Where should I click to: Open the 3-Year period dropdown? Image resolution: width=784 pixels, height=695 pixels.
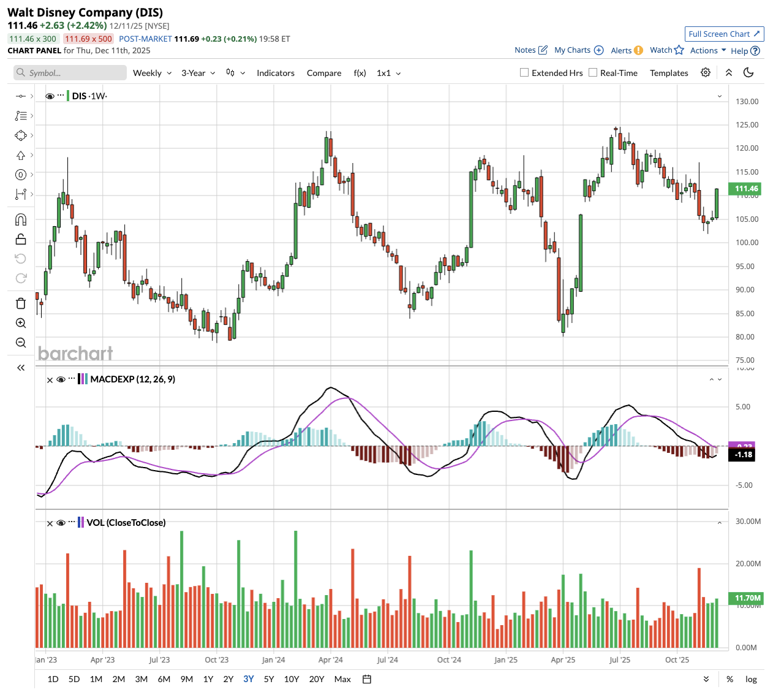pos(198,73)
